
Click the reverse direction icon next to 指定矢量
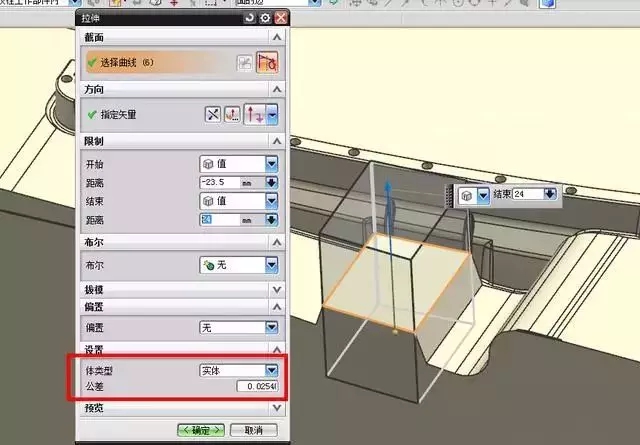(x=215, y=115)
